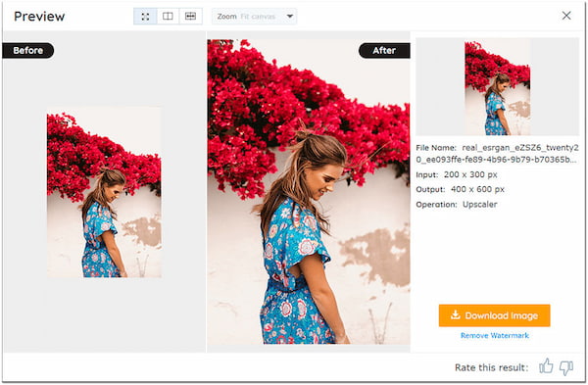Image resolution: width=588 pixels, height=385 pixels.
Task: Click the Operation Upscaler text
Action: coord(457,205)
